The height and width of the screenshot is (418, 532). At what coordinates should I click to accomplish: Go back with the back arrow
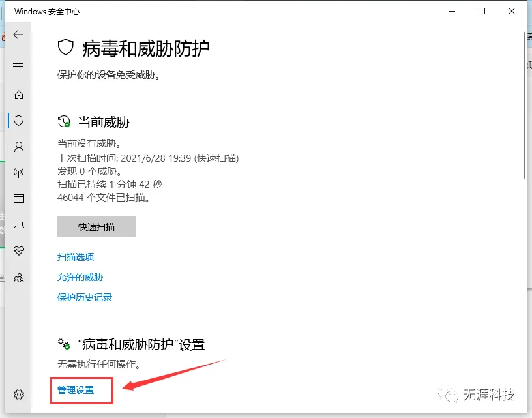(x=18, y=35)
